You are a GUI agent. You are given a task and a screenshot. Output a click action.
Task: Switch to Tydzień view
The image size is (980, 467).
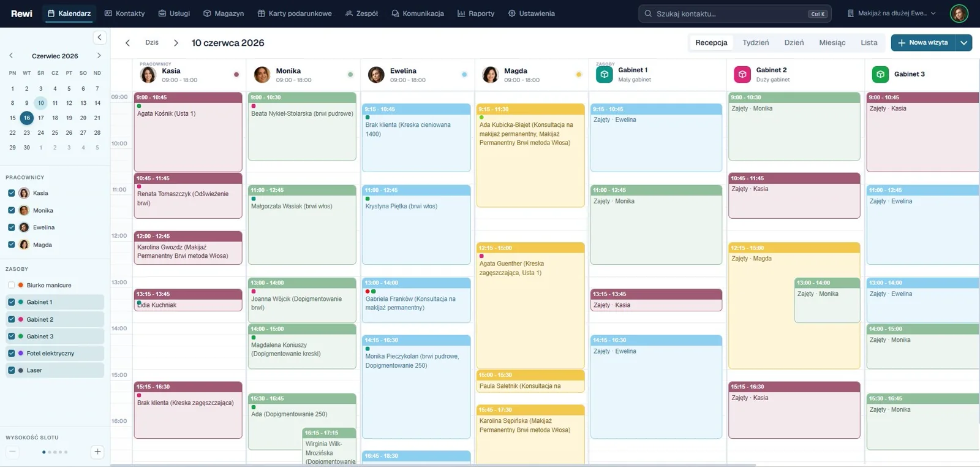coord(755,43)
